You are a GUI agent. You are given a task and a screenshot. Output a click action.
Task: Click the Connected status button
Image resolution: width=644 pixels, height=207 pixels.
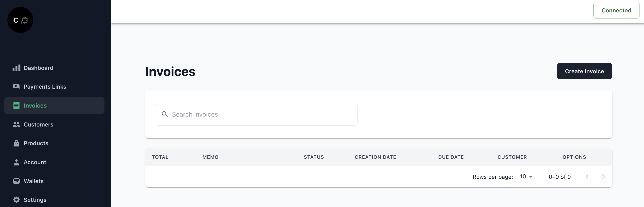[616, 10]
